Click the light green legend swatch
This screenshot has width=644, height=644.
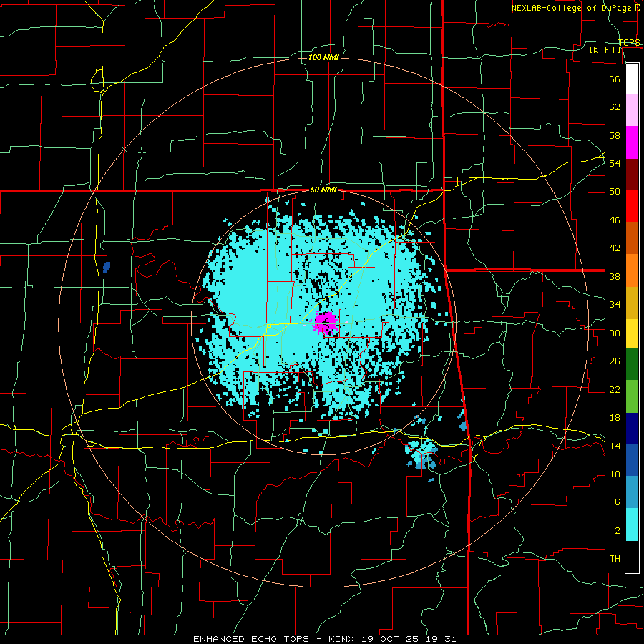pos(632,396)
